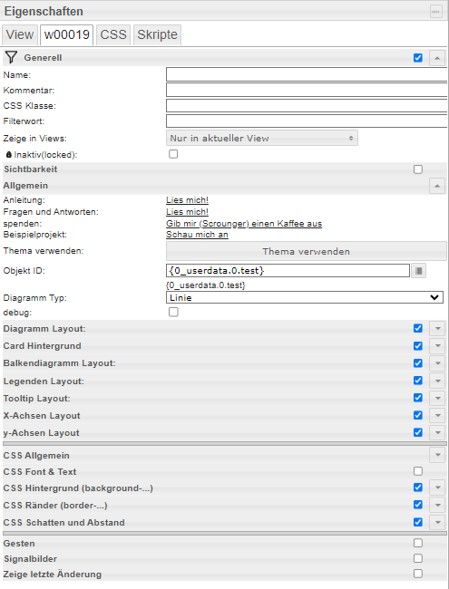Click the Objekt ID input field
The width and height of the screenshot is (449, 589).
point(288,270)
